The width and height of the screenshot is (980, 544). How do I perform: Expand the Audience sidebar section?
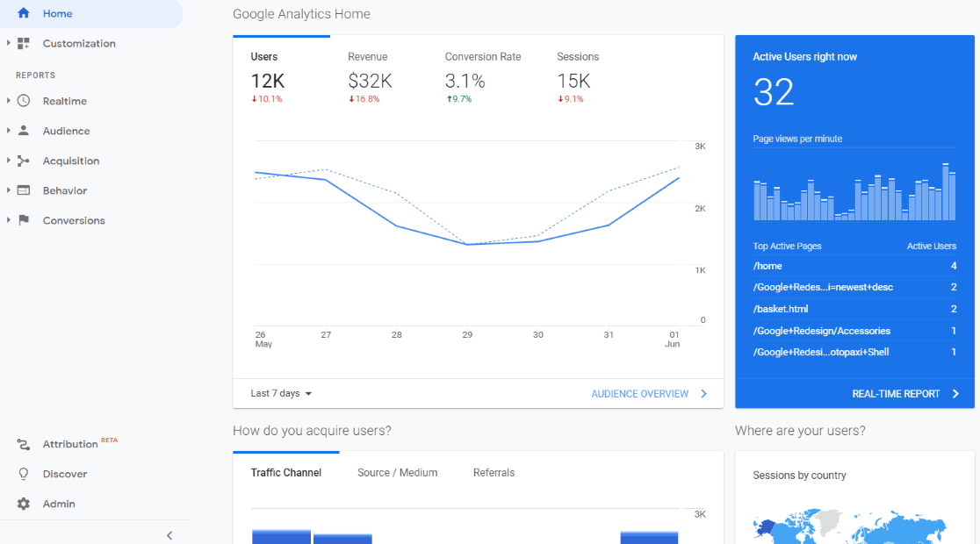point(9,131)
